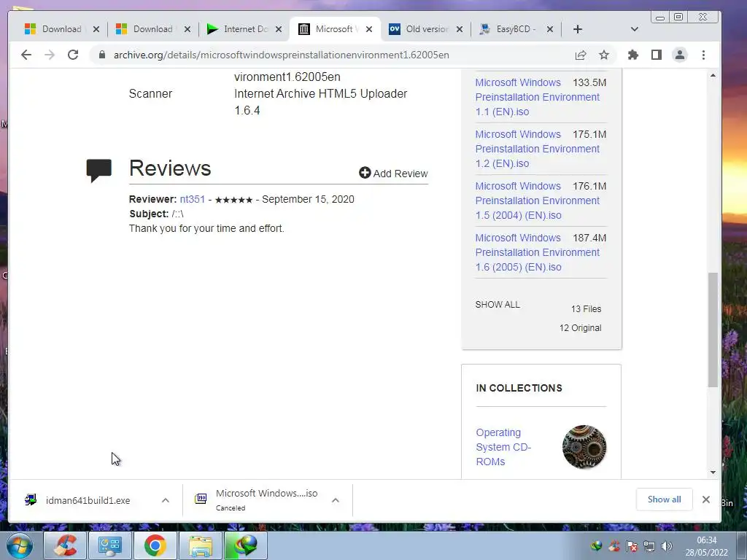Open the Control Panel taskbar icon
Viewport: 747px width, 560px height.
click(110, 545)
